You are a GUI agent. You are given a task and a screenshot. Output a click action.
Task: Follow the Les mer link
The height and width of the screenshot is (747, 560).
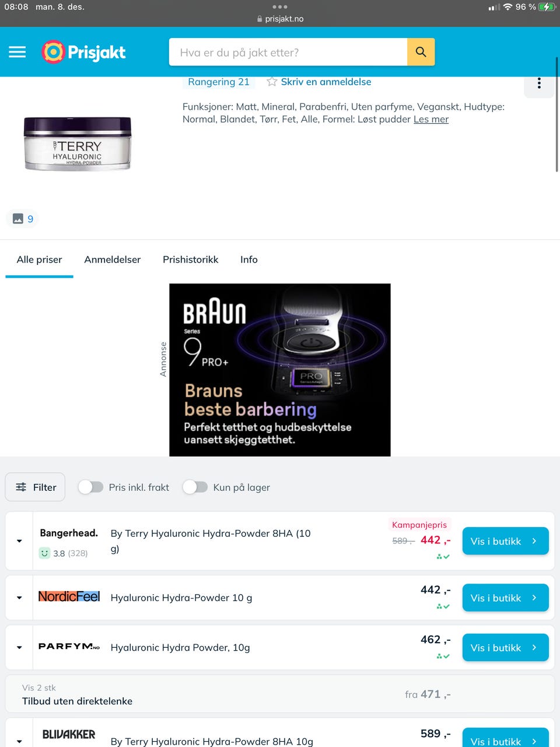point(431,119)
